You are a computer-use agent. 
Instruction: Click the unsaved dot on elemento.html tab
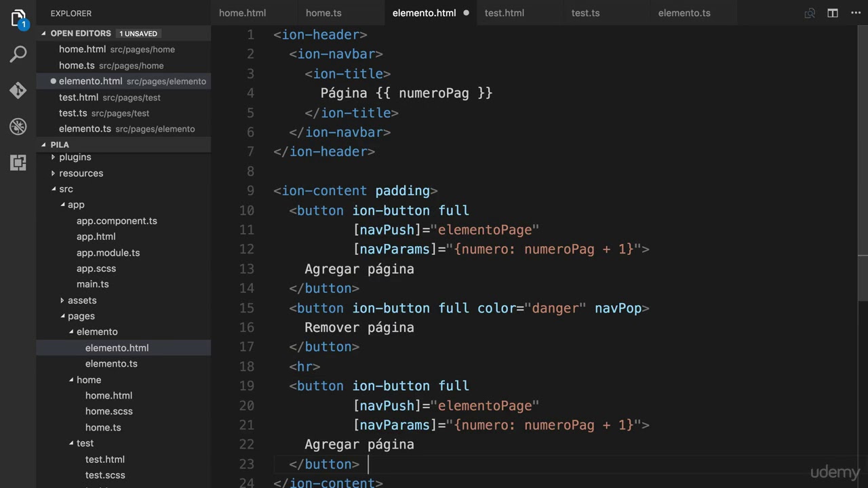tap(466, 13)
